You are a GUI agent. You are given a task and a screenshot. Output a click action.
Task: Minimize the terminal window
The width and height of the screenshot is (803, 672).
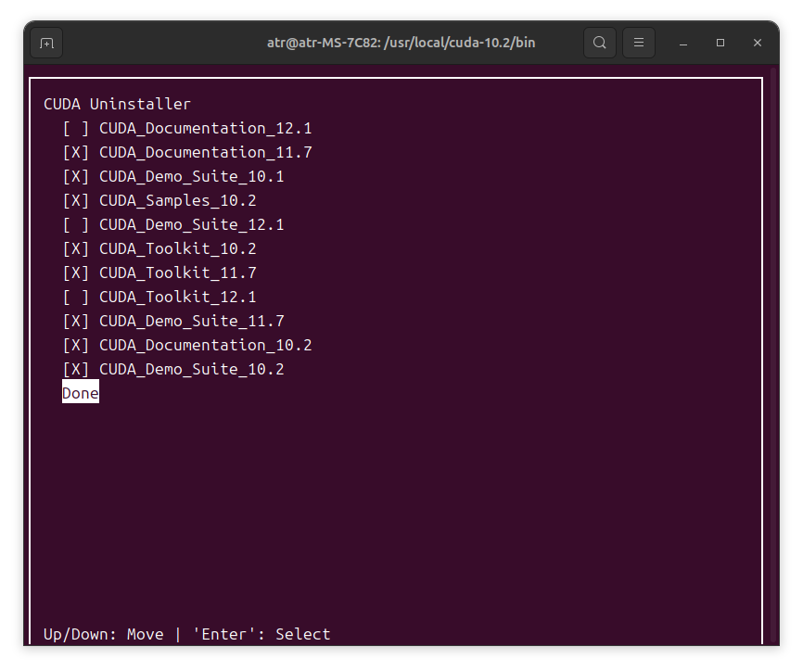click(x=683, y=43)
